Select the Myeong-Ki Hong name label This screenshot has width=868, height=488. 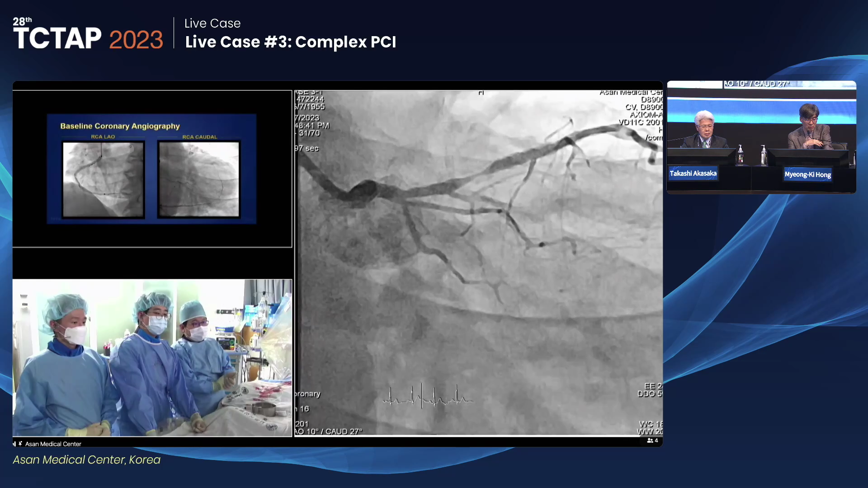(808, 174)
